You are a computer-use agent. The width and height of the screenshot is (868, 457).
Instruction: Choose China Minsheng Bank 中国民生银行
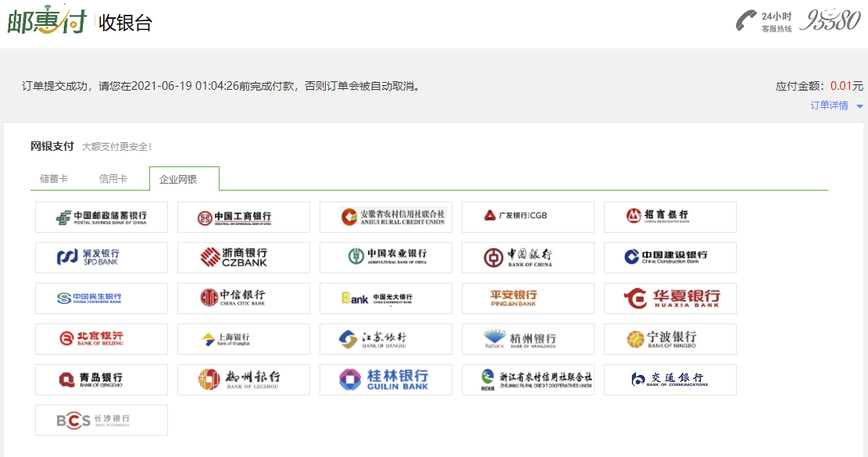click(x=101, y=298)
